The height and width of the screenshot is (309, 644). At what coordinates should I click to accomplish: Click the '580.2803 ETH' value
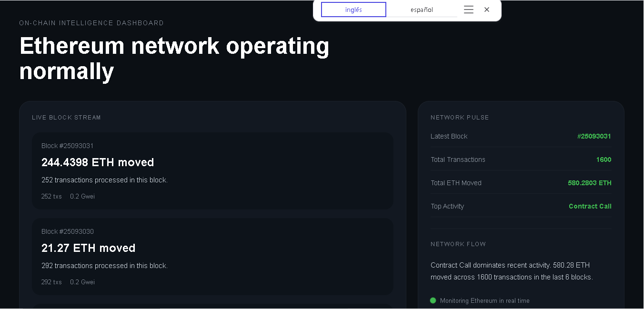[590, 183]
